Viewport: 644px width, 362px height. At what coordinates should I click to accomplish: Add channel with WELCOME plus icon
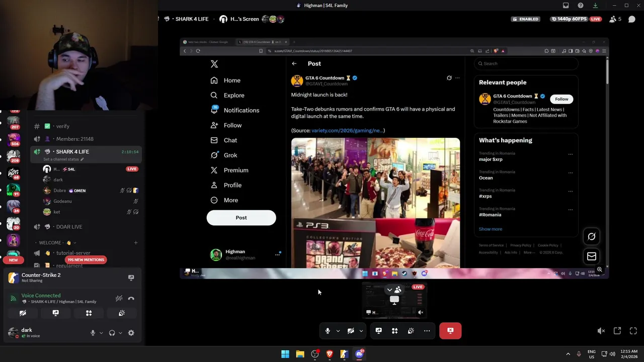coord(135,243)
